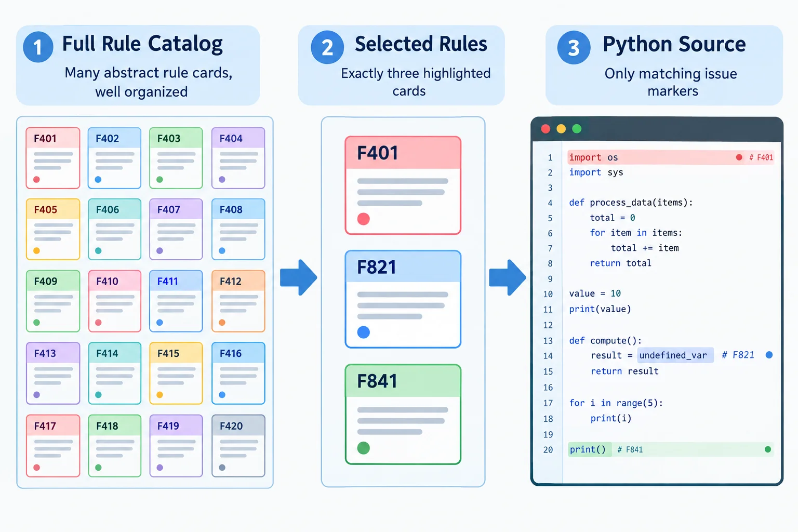Click 'import os' on line 1

pos(593,157)
